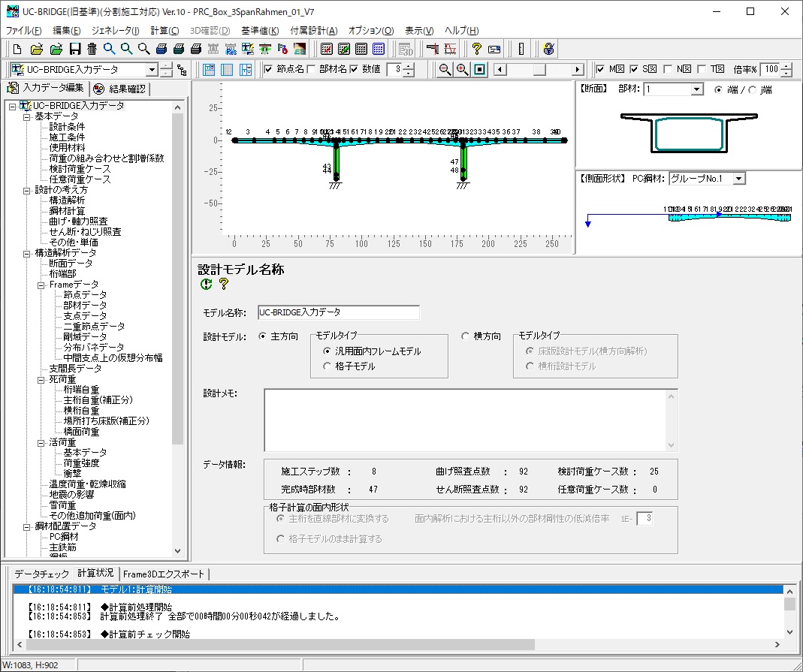This screenshot has height=672, width=803.
Task: Click the trash can delete icon
Action: 92,49
